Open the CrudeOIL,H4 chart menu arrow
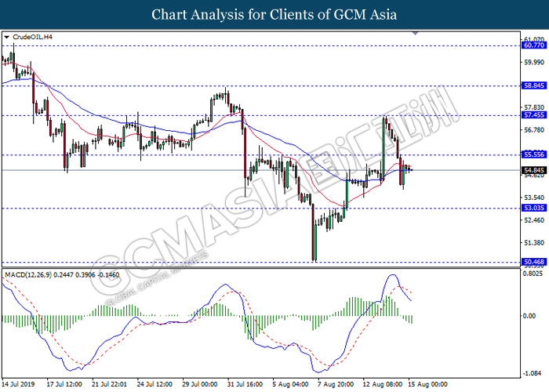Image resolution: width=549 pixels, height=392 pixels. point(6,37)
